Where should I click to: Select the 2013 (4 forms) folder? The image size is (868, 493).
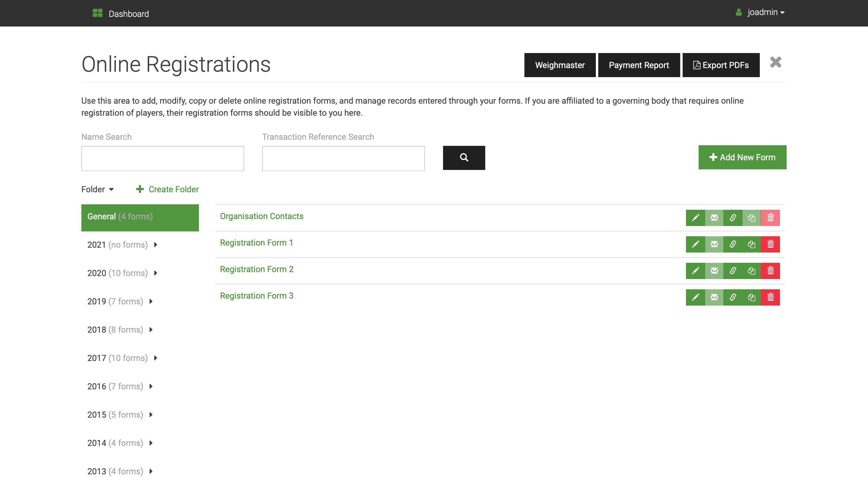[x=115, y=471]
